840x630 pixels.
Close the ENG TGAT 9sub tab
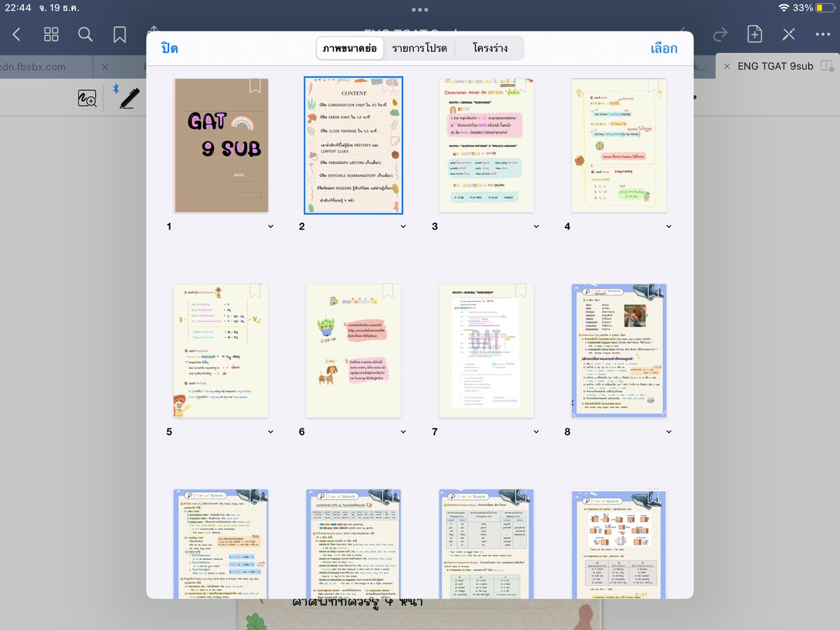tap(726, 66)
